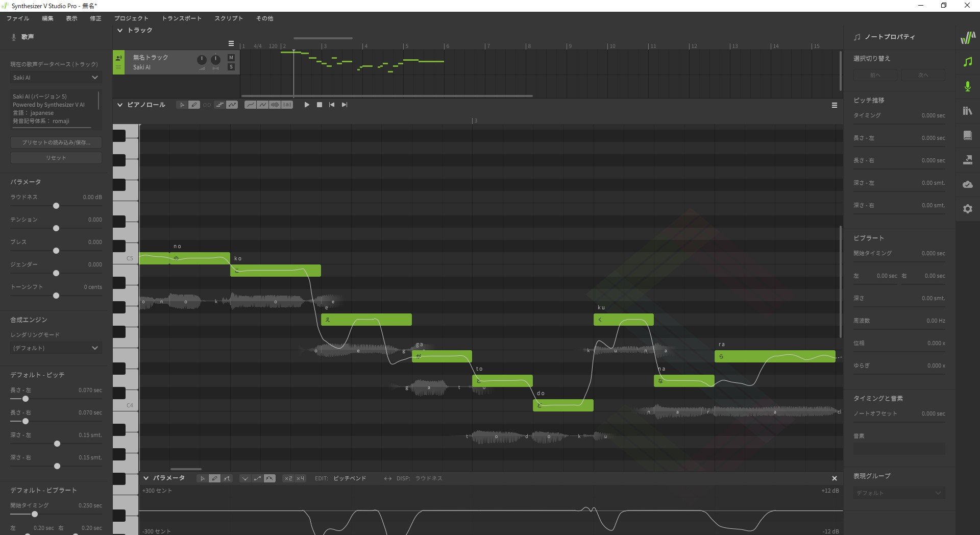Click the link icon in piano roll toolbar
The height and width of the screenshot is (535, 980).
coord(207,105)
